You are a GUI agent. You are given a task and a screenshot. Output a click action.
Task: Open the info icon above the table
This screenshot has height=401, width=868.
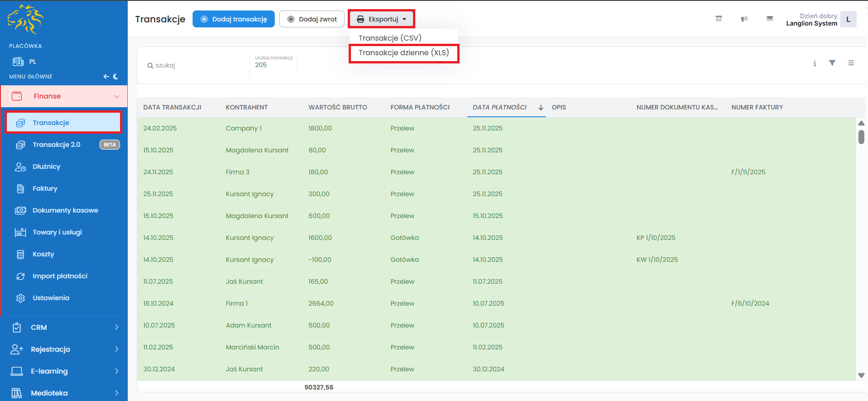815,63
